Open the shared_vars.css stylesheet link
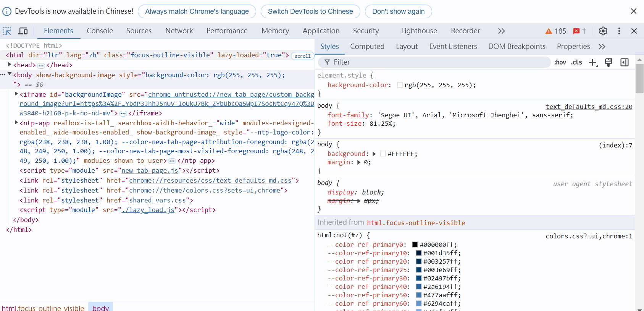Image resolution: width=644 pixels, height=311 pixels. point(157,200)
